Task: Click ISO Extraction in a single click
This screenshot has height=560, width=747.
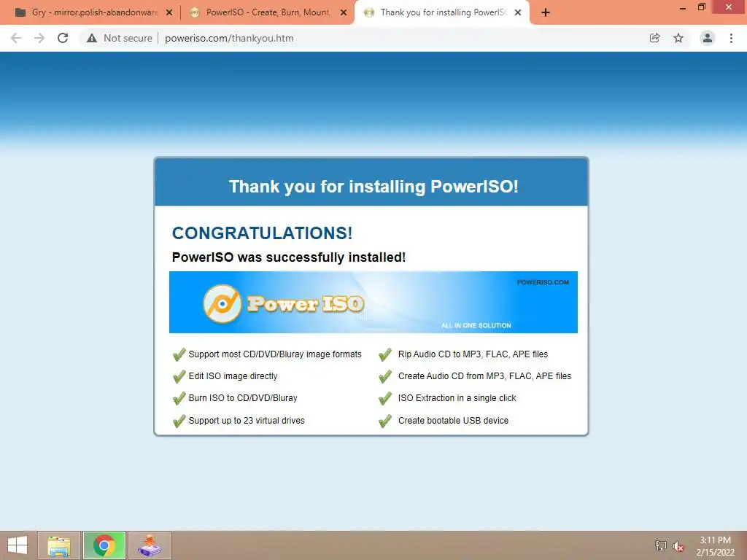Action: click(x=457, y=398)
